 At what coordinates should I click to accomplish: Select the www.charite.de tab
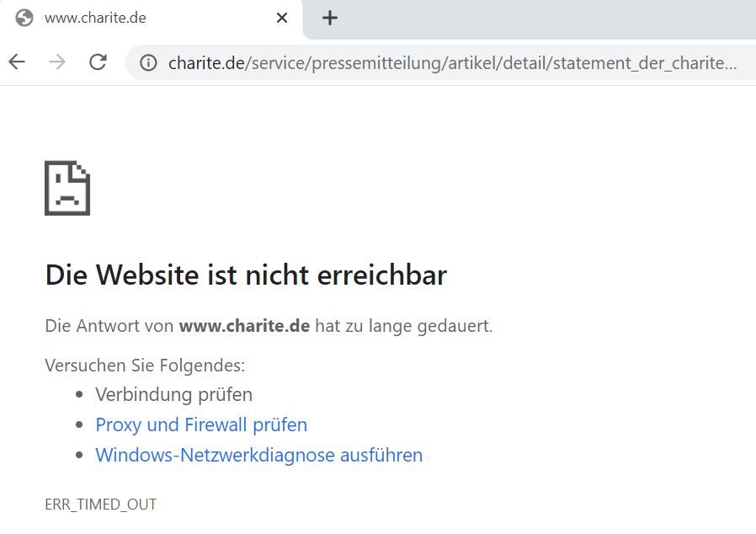[151, 19]
